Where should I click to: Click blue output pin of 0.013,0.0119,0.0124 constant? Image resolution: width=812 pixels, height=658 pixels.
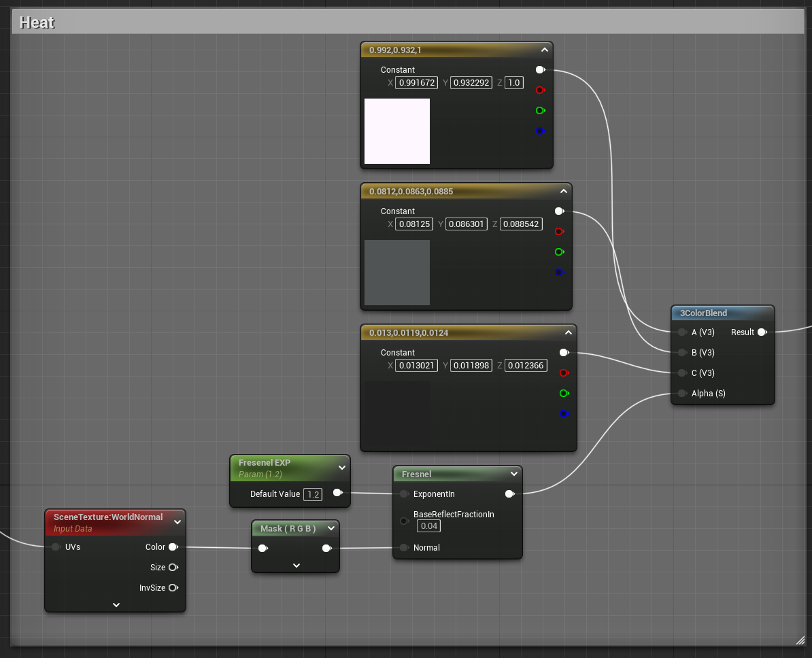(564, 414)
